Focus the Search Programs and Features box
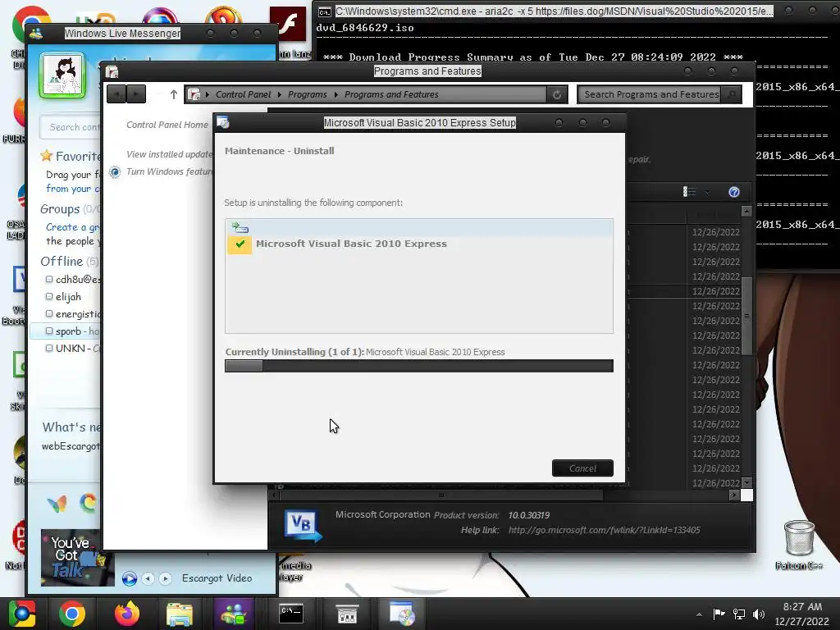Image resolution: width=840 pixels, height=630 pixels. (651, 94)
